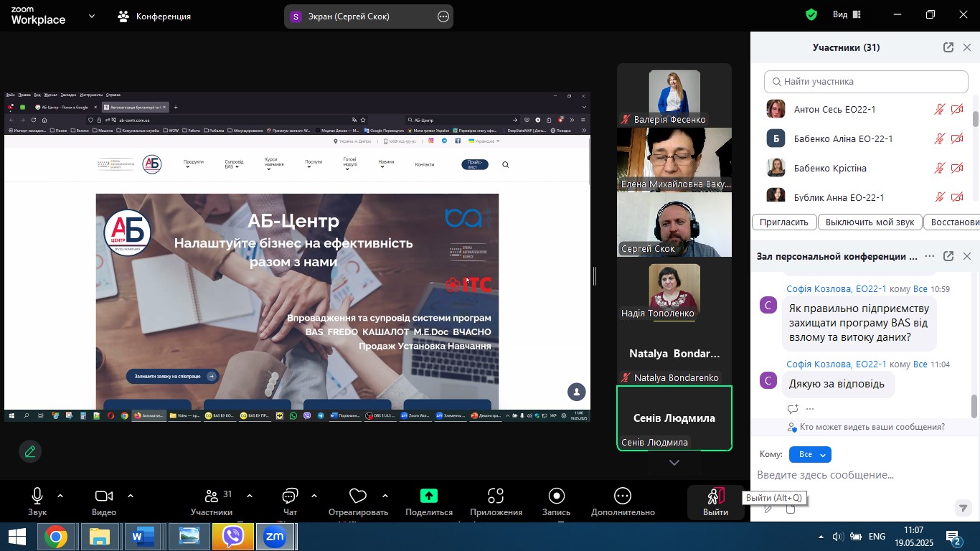Check the green encryption shield icon

point(811,14)
